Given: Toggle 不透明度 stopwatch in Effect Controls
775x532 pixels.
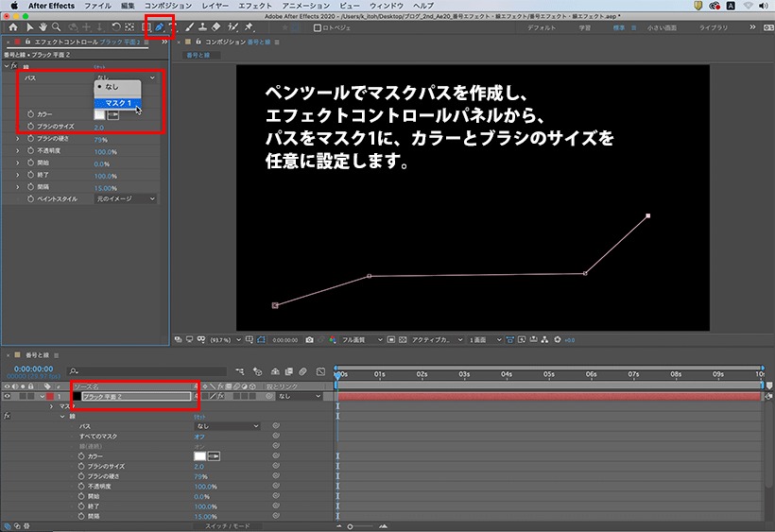Looking at the screenshot, I should pyautogui.click(x=30, y=150).
